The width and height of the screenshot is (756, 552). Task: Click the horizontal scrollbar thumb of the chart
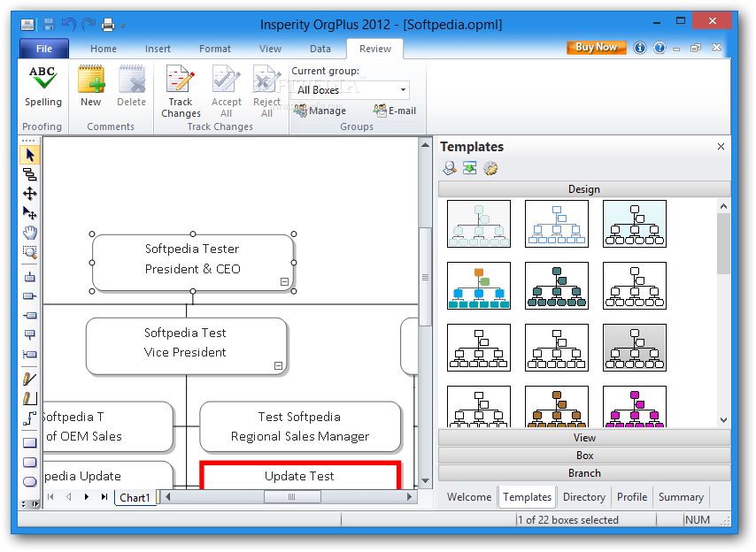(x=292, y=496)
